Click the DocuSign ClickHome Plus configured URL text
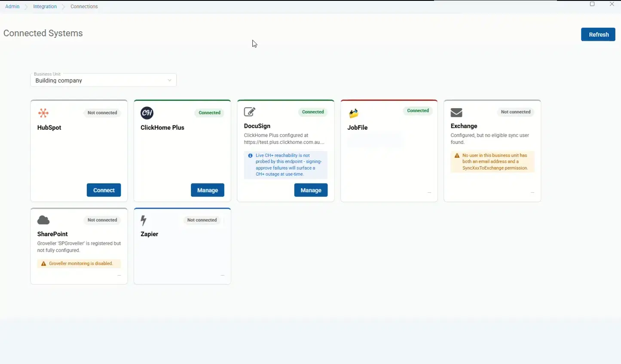The image size is (621, 364). (x=284, y=139)
